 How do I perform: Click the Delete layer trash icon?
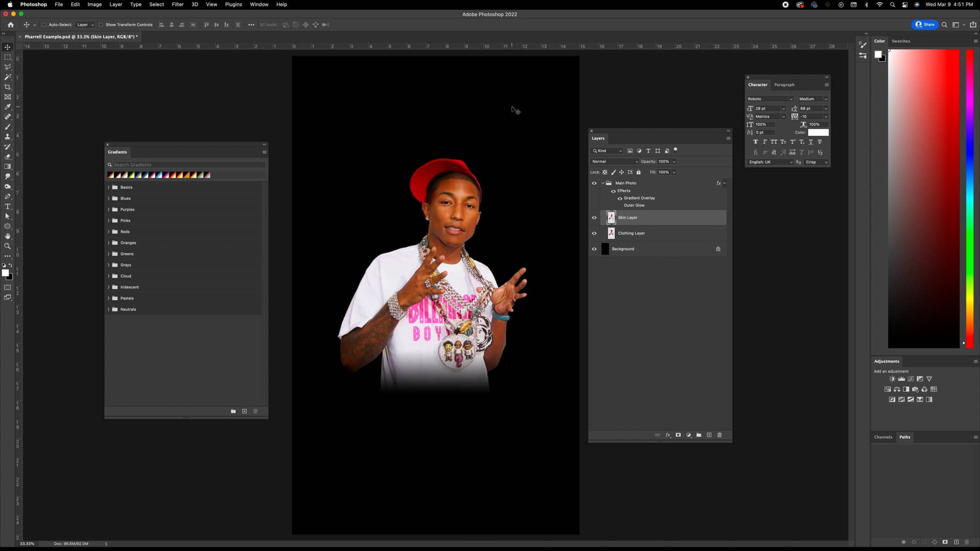point(719,435)
